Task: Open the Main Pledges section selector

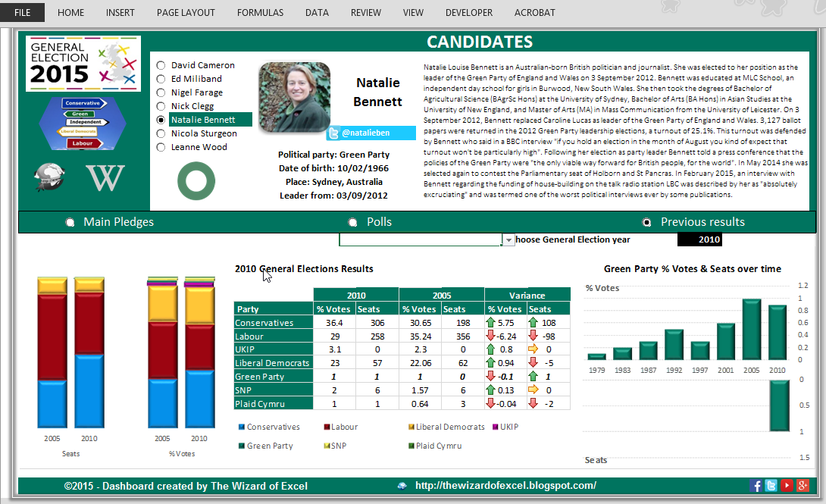Action: (x=70, y=221)
